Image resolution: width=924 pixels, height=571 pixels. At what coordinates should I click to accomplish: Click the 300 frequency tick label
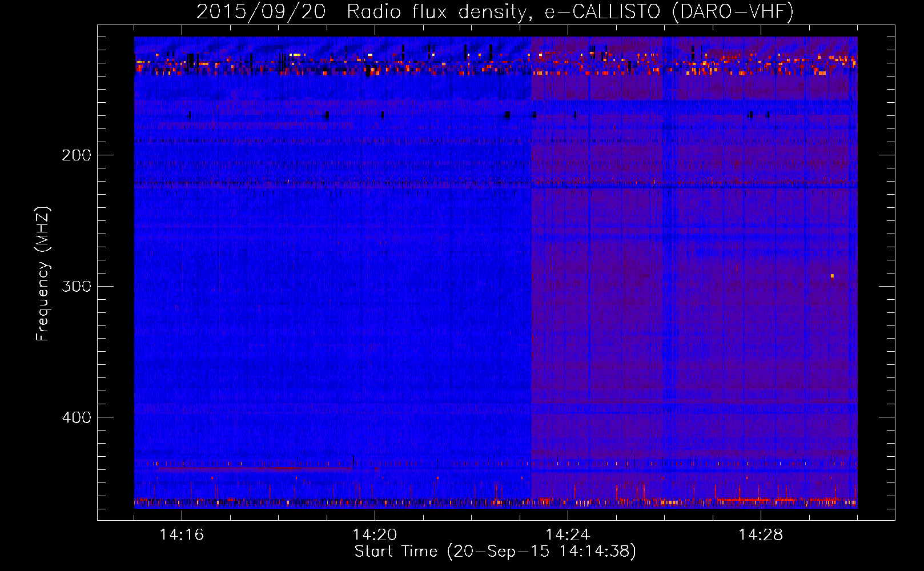point(77,286)
